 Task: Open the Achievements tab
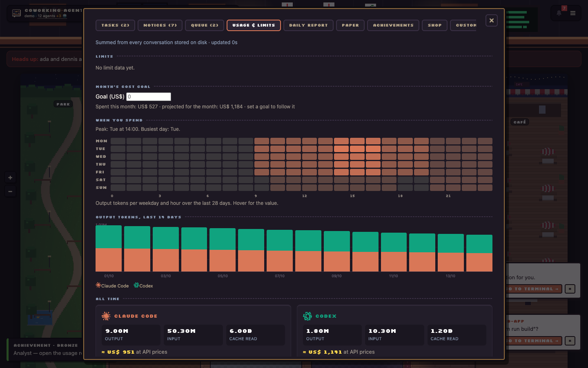pos(393,25)
